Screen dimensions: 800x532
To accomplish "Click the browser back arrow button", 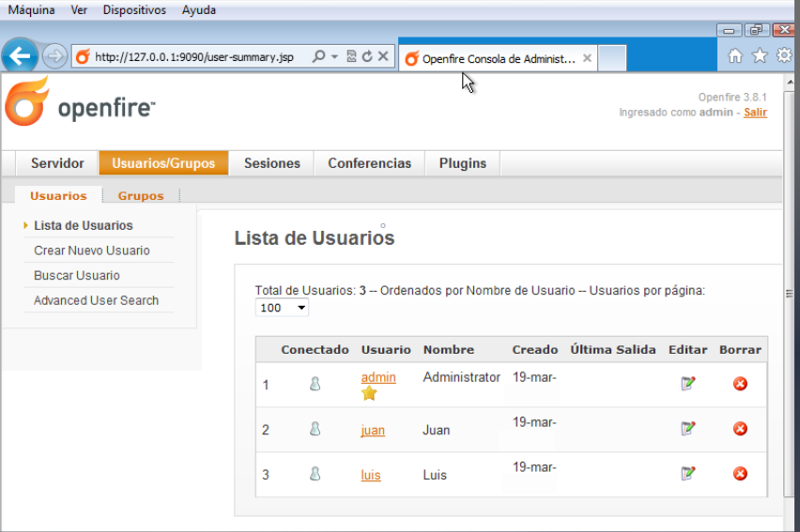I will click(x=20, y=56).
